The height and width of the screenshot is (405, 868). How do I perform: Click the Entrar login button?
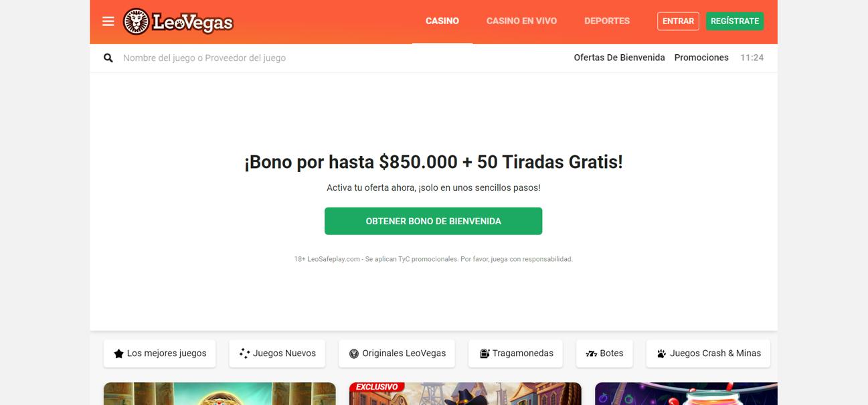[x=678, y=21]
